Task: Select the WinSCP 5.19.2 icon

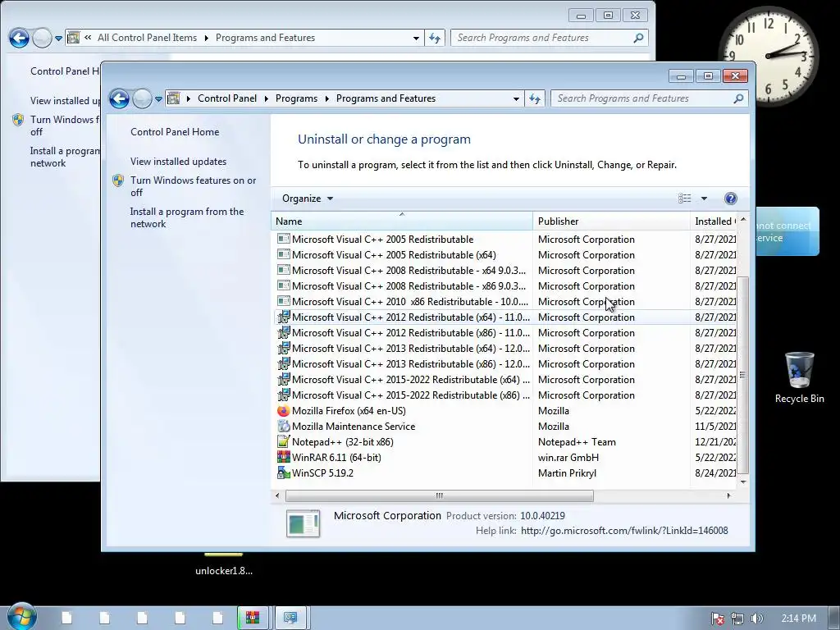Action: tap(283, 473)
